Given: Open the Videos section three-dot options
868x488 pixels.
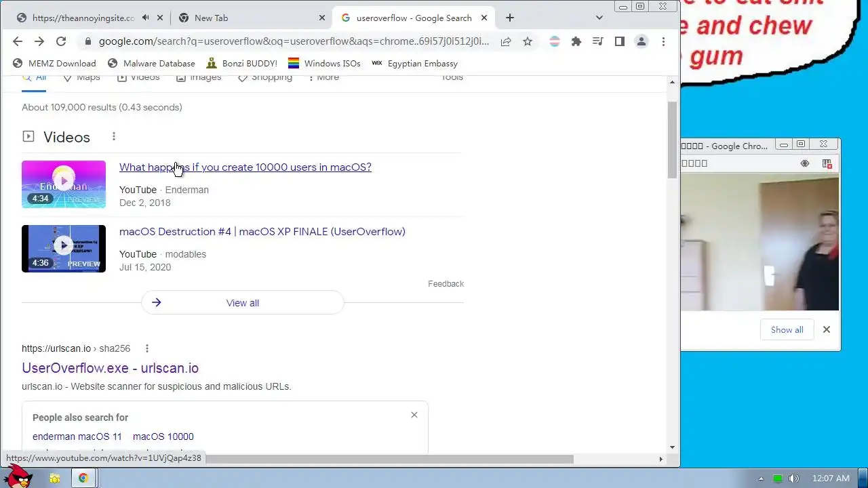Looking at the screenshot, I should tap(114, 137).
